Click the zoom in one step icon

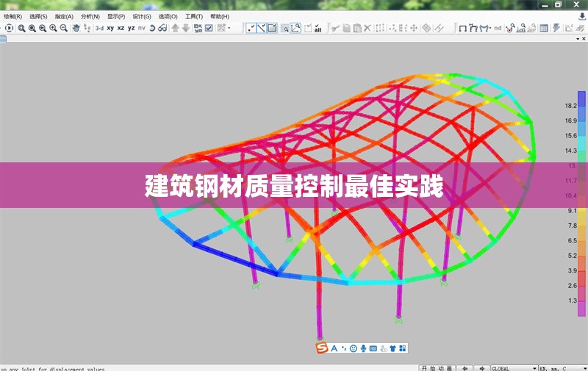tap(53, 28)
